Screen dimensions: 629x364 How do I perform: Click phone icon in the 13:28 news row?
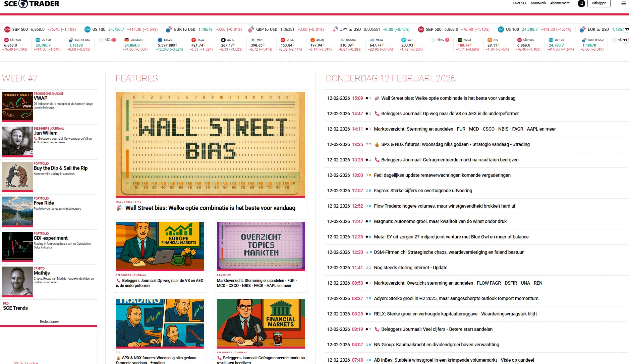(377, 160)
